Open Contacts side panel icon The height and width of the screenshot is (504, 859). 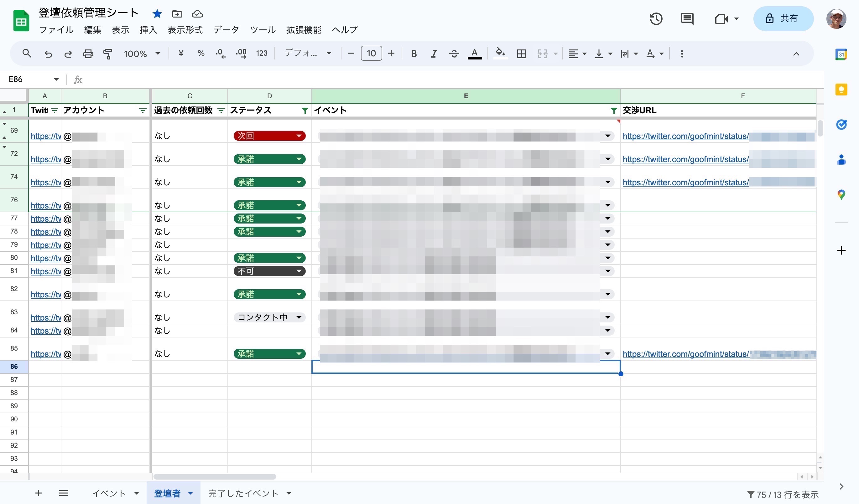[x=841, y=160]
